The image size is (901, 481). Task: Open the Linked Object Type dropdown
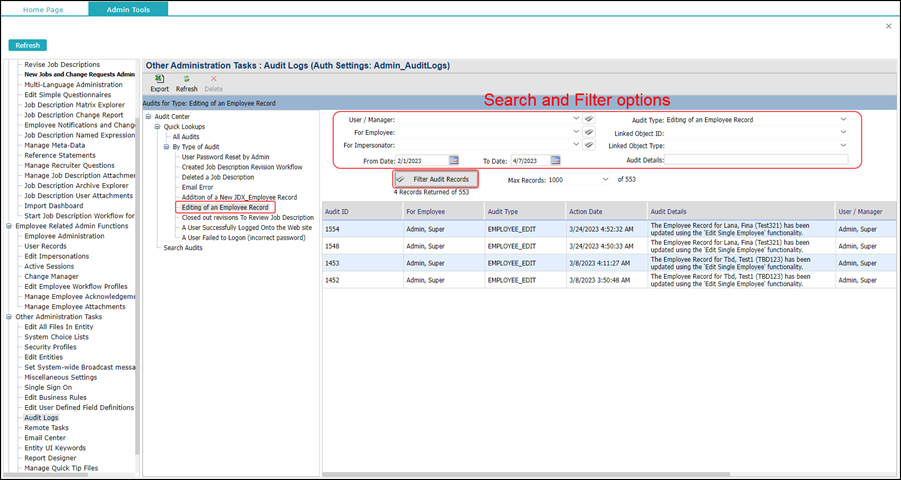pos(843,145)
